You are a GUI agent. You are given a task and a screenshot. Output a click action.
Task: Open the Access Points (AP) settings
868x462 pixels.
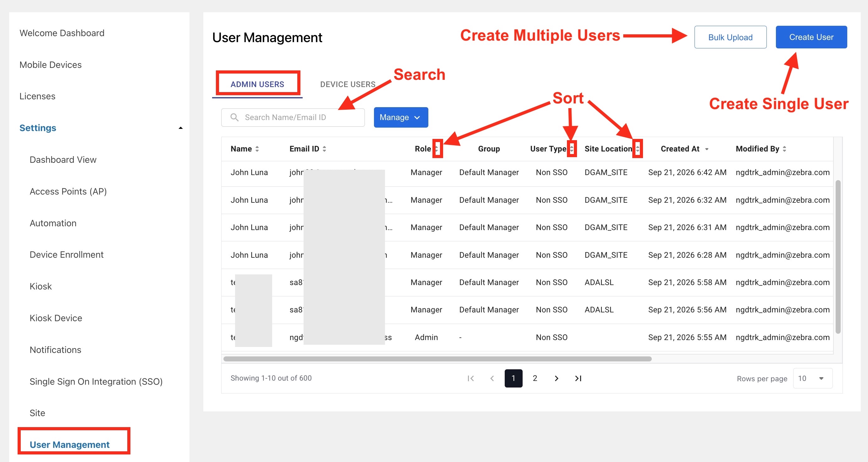click(68, 191)
